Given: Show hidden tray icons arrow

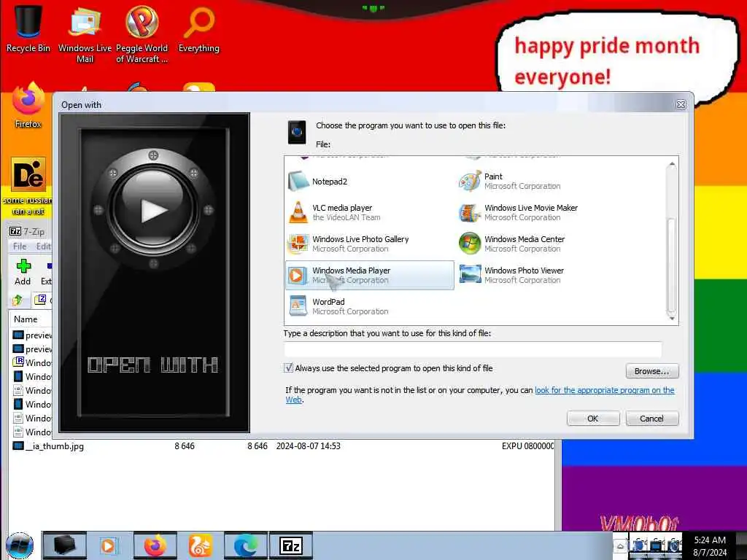Looking at the screenshot, I should point(620,546).
